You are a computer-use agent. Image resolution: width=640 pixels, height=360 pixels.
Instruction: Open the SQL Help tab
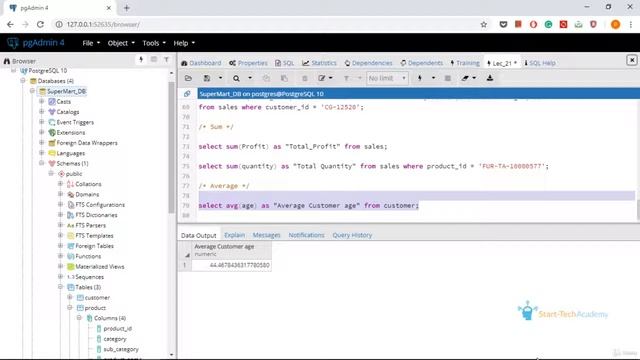click(540, 63)
